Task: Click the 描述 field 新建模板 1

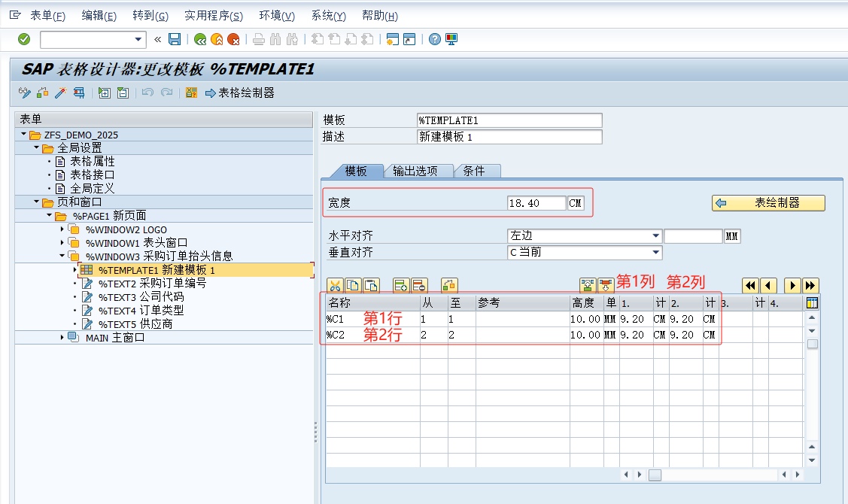Action: pyautogui.click(x=509, y=137)
